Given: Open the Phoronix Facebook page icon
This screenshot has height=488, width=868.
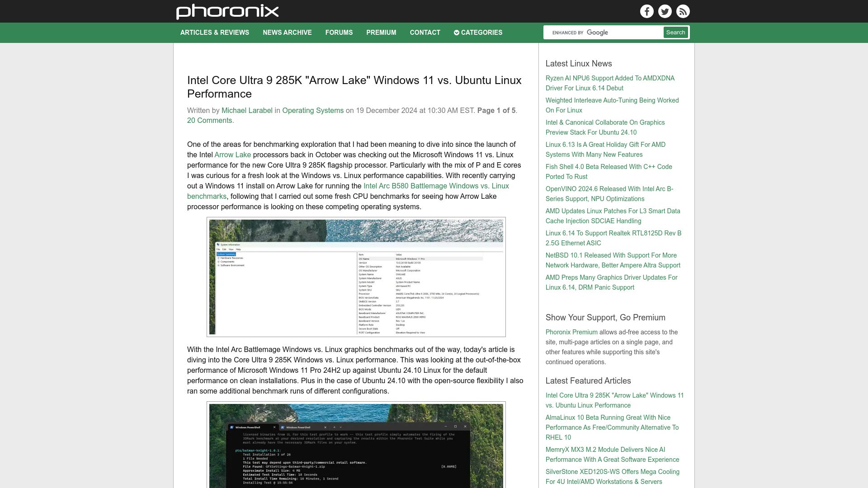Looking at the screenshot, I should tap(646, 11).
